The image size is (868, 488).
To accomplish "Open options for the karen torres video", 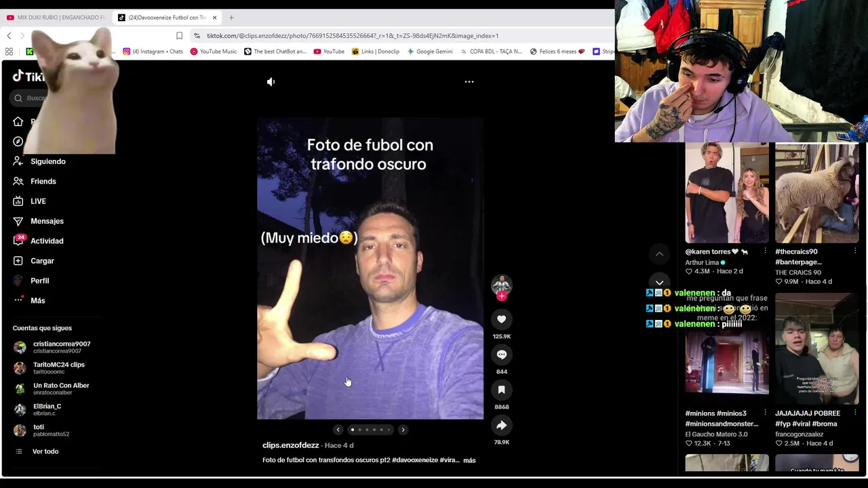I will [x=765, y=251].
